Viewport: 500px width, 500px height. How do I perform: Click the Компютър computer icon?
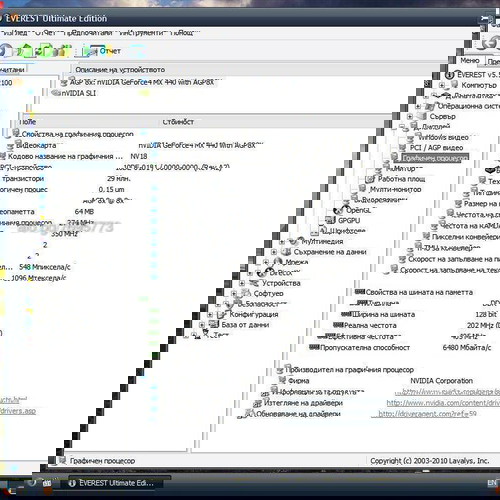click(x=454, y=84)
